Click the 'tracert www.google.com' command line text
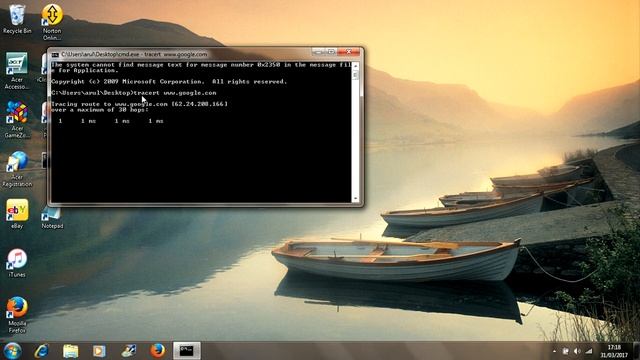 [175, 93]
